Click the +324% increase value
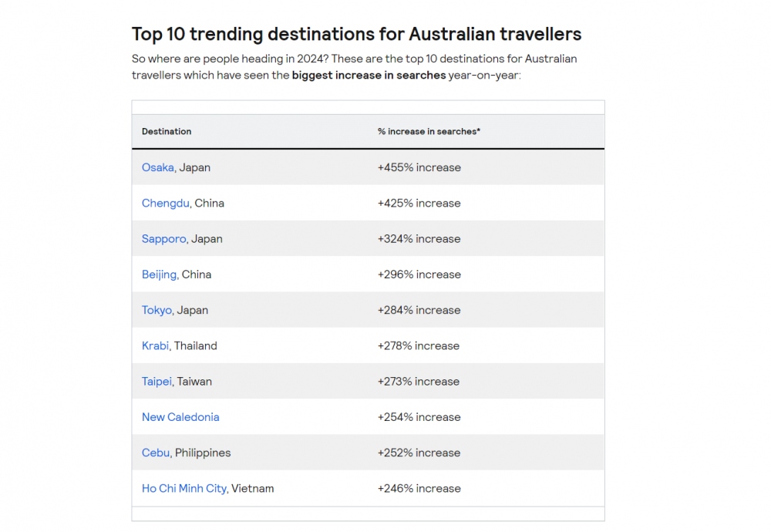 click(x=419, y=239)
